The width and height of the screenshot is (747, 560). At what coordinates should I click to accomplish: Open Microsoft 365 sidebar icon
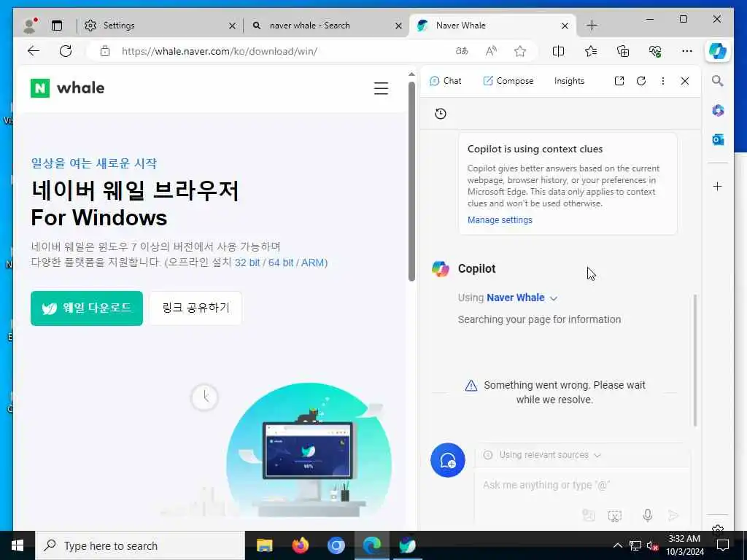pyautogui.click(x=718, y=111)
